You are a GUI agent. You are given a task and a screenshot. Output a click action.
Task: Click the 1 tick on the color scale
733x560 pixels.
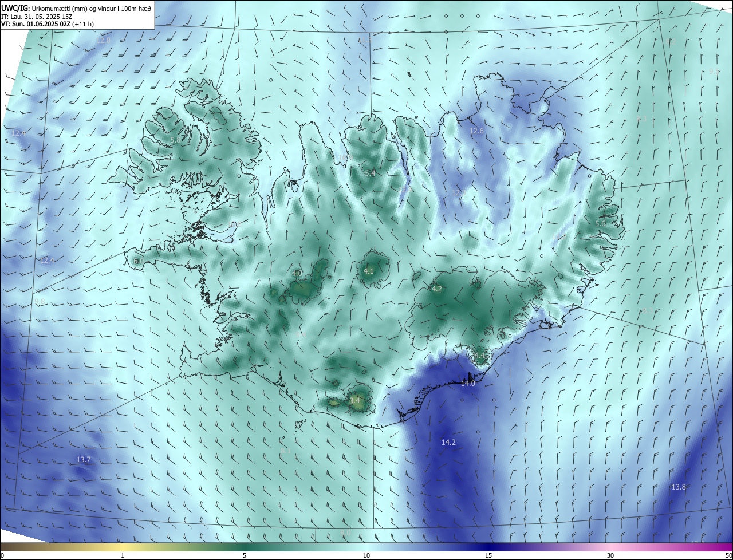pyautogui.click(x=123, y=555)
